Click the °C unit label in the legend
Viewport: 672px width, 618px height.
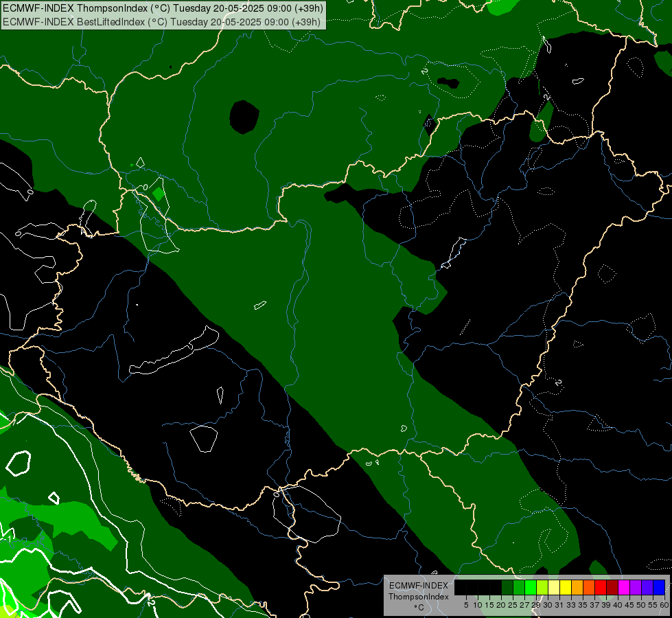coord(419,608)
